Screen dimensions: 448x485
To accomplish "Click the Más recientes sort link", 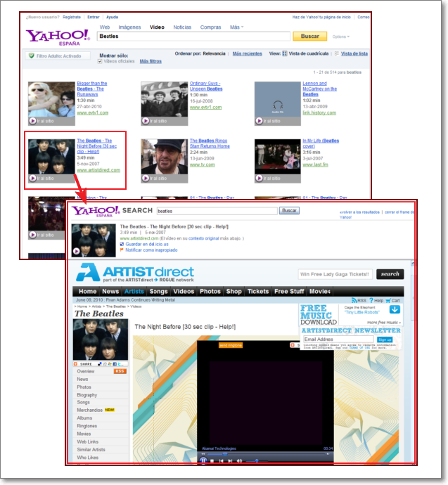I will 247,53.
